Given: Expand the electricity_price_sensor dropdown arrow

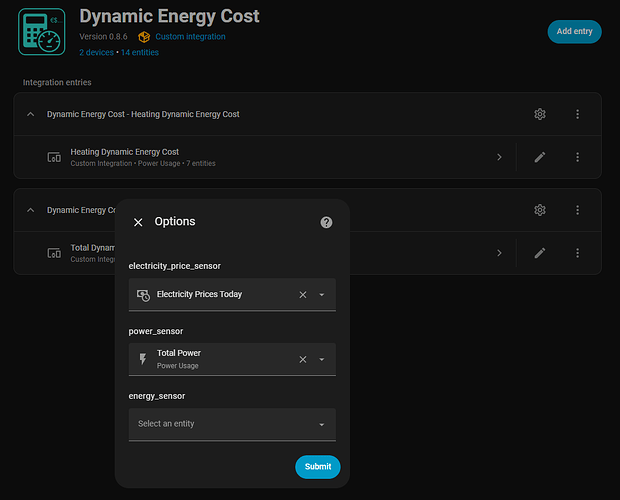Looking at the screenshot, I should pyautogui.click(x=322, y=295).
